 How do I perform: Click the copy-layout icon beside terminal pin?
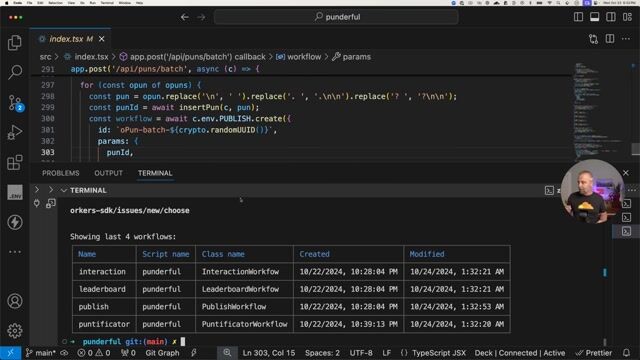click(51, 203)
